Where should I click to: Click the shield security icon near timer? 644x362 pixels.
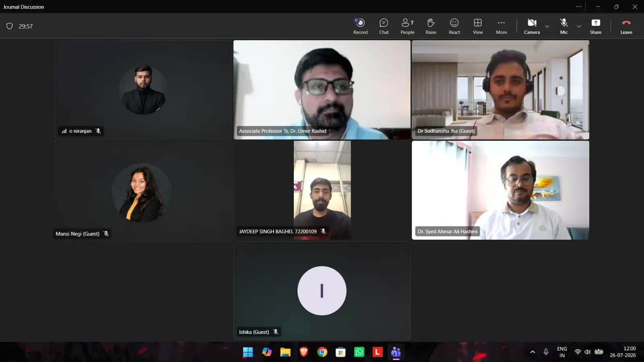10,26
